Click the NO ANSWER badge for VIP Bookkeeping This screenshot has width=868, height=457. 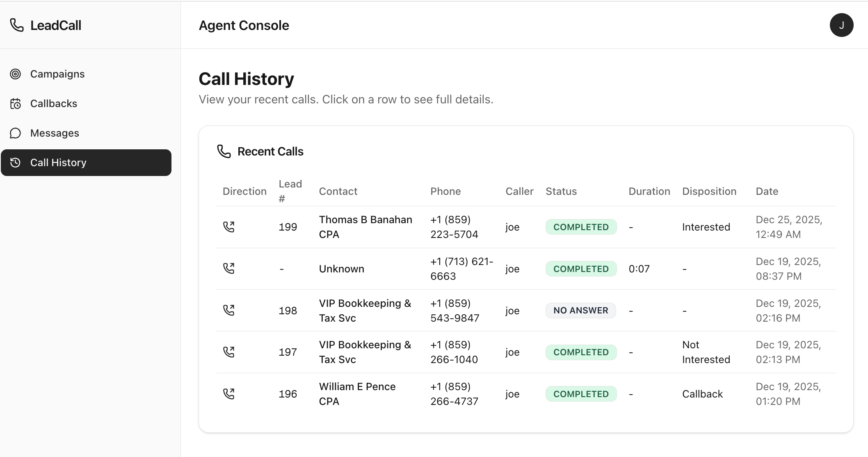(580, 310)
